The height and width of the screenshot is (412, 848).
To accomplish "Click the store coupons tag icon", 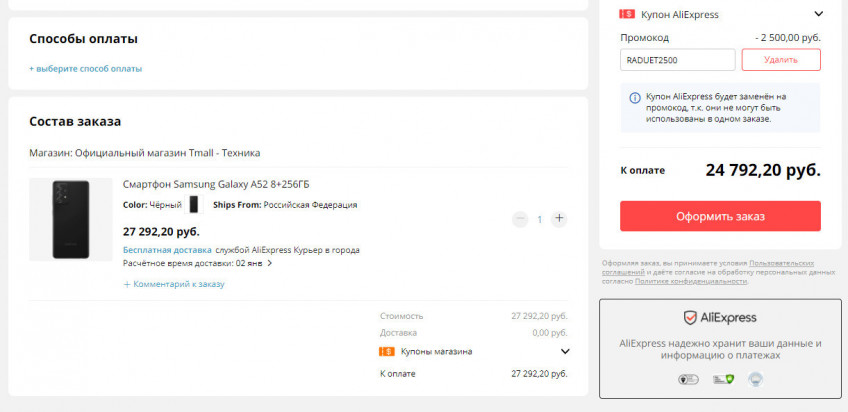I will point(387,351).
